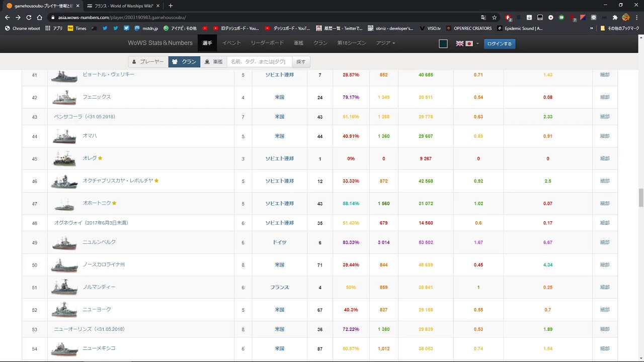Choose the クラン search mode
Viewport: 644px width, 362px height.
pos(184,61)
